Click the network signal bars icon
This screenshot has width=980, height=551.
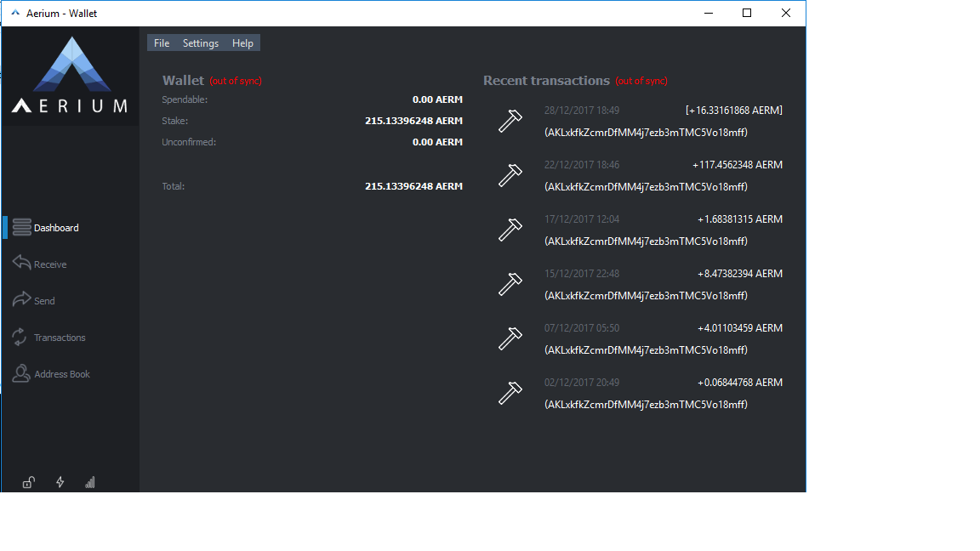(x=90, y=482)
